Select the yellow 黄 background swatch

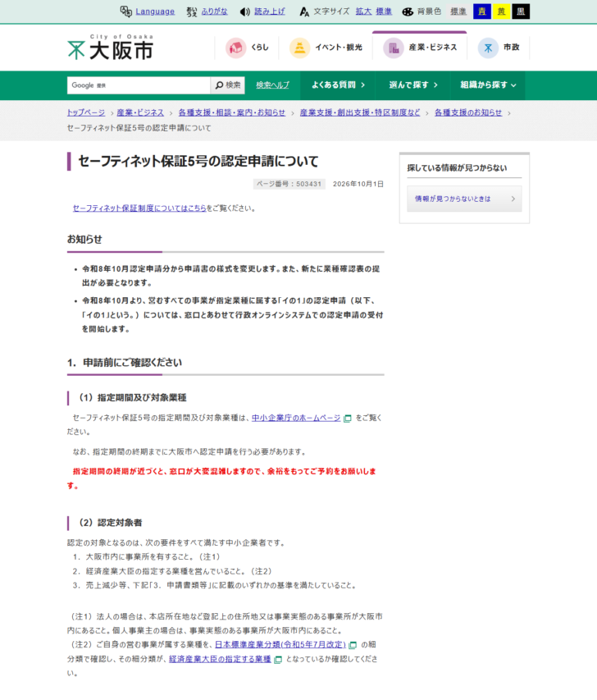(x=501, y=11)
